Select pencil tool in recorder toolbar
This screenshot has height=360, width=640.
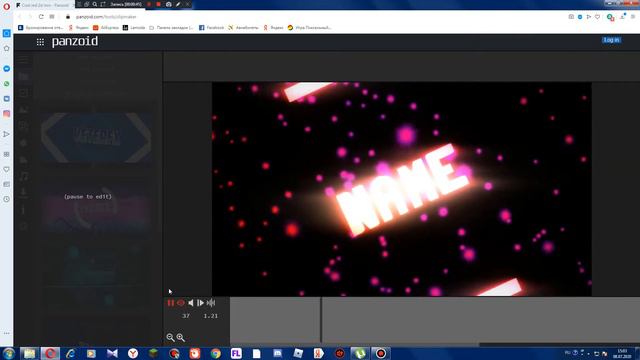[178, 4]
